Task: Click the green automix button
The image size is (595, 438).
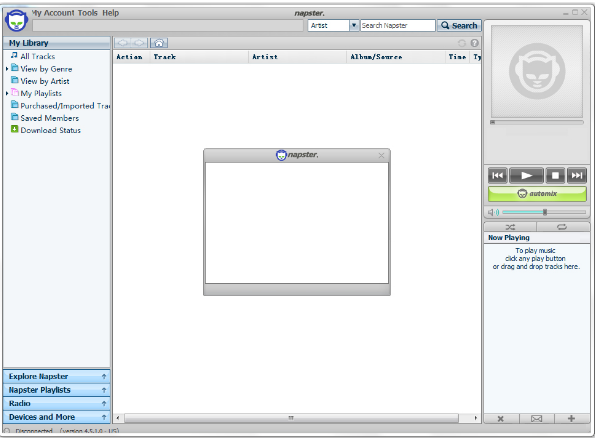Action: [x=537, y=194]
